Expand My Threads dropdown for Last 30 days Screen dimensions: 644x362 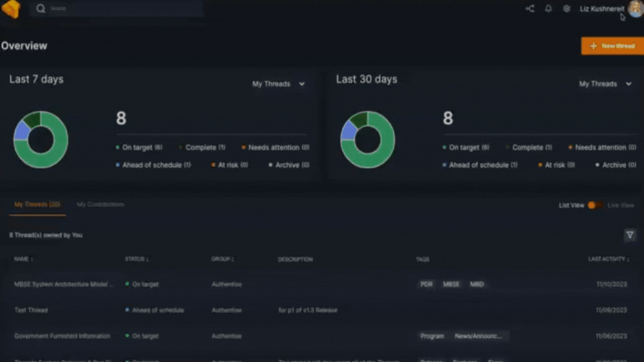605,84
